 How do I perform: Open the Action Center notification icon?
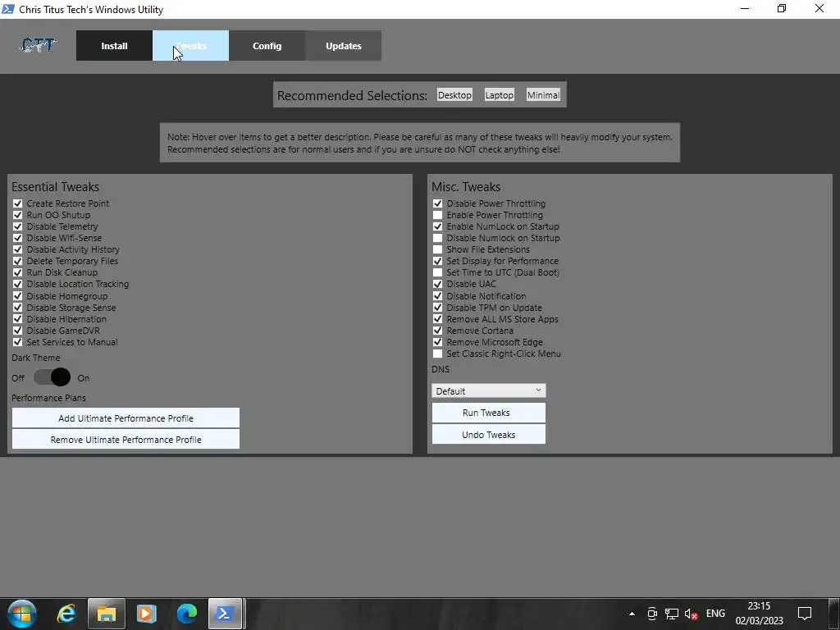(804, 614)
